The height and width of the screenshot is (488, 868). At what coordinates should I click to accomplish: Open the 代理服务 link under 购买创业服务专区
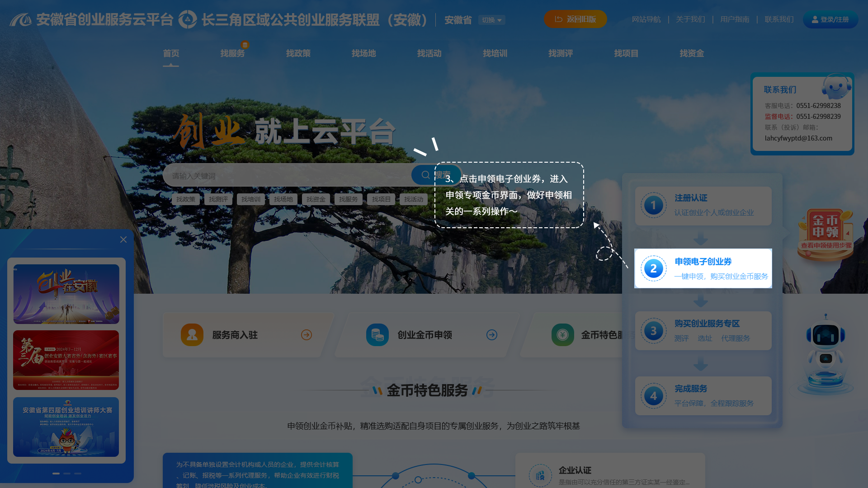pyautogui.click(x=736, y=338)
